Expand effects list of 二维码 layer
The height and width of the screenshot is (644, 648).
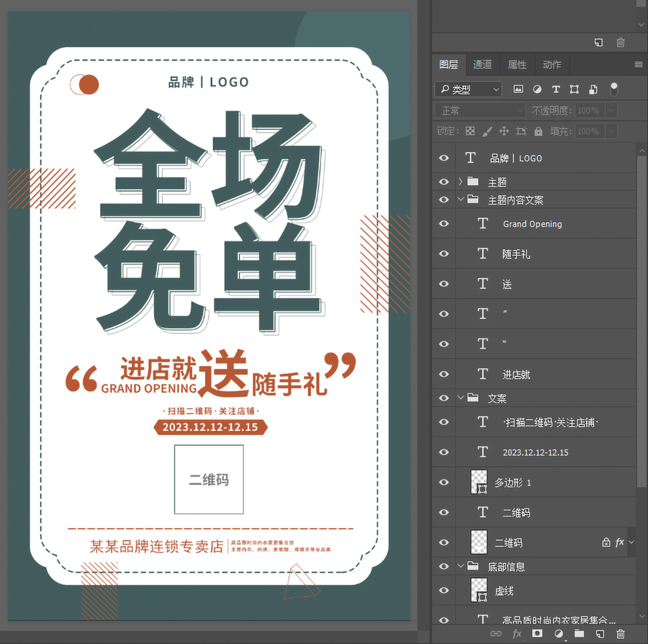coord(631,542)
